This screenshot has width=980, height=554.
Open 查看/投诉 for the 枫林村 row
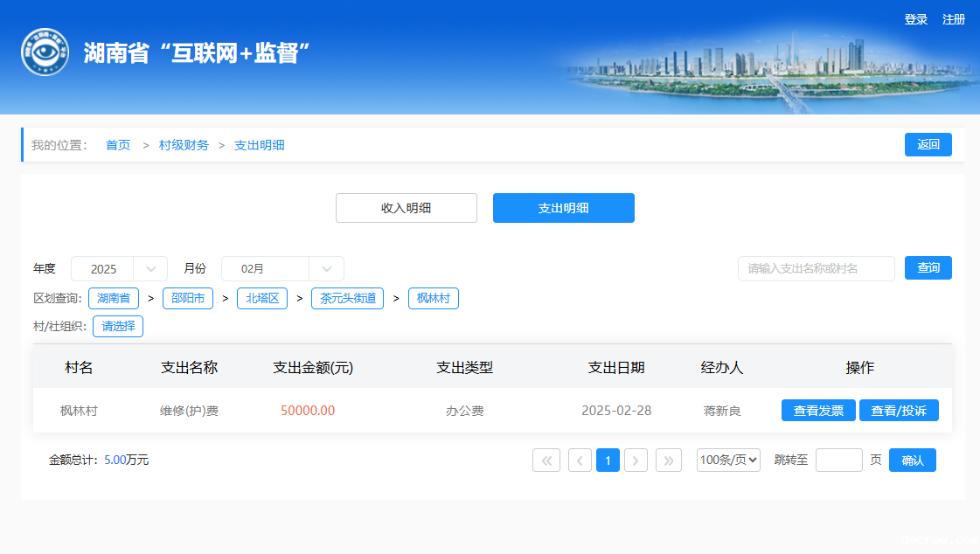coord(899,411)
